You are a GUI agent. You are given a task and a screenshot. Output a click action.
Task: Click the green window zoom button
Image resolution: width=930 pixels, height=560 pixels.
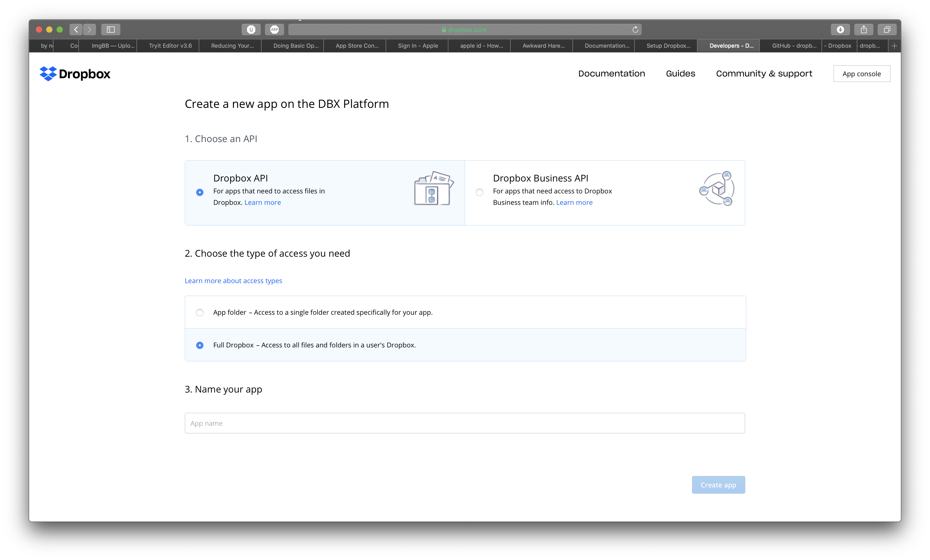tap(60, 29)
